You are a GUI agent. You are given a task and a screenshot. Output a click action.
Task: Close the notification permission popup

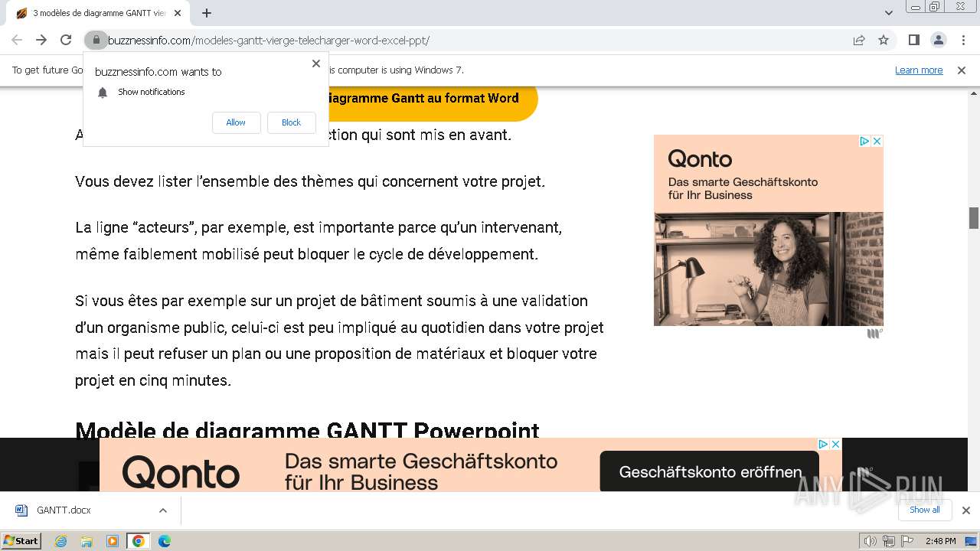point(315,64)
